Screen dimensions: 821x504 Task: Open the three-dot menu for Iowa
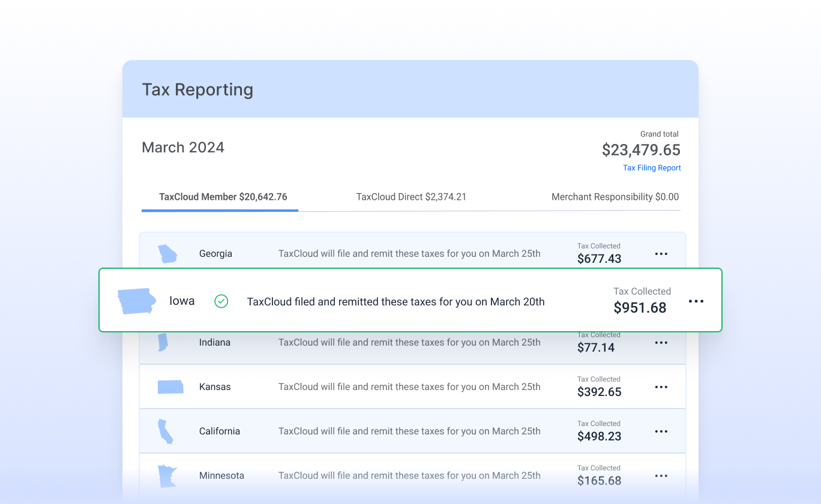(x=696, y=301)
